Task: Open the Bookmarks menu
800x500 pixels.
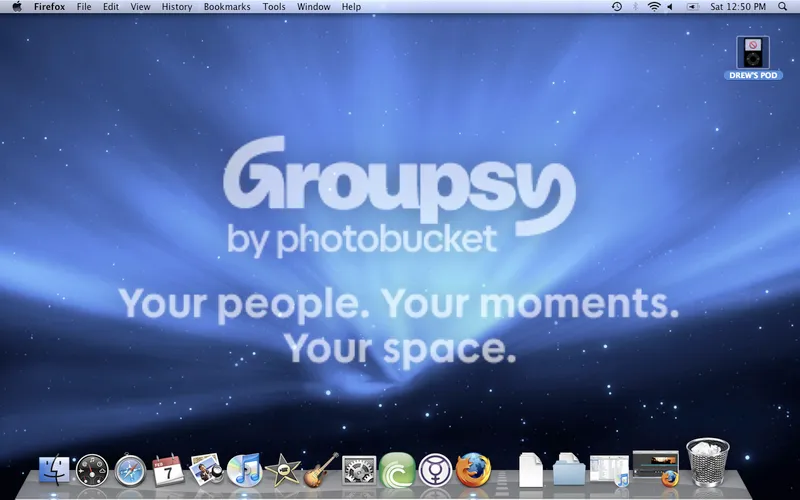Action: (227, 7)
